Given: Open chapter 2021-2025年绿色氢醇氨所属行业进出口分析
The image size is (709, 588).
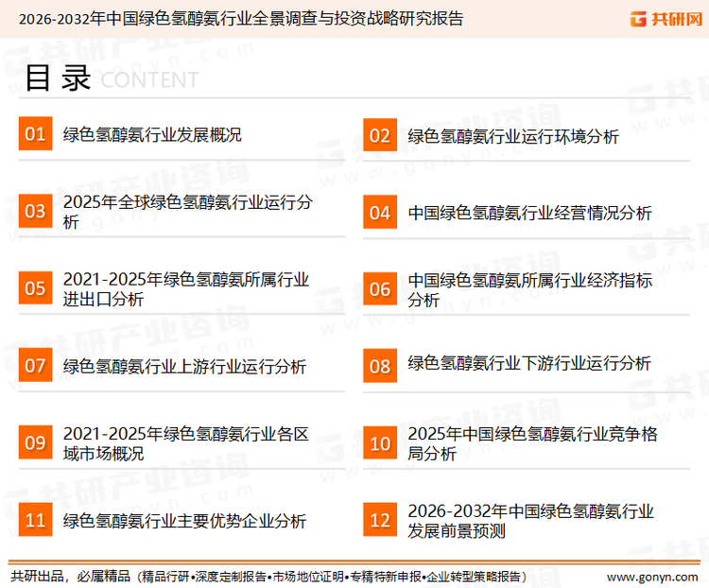Looking at the screenshot, I should coord(186,289).
